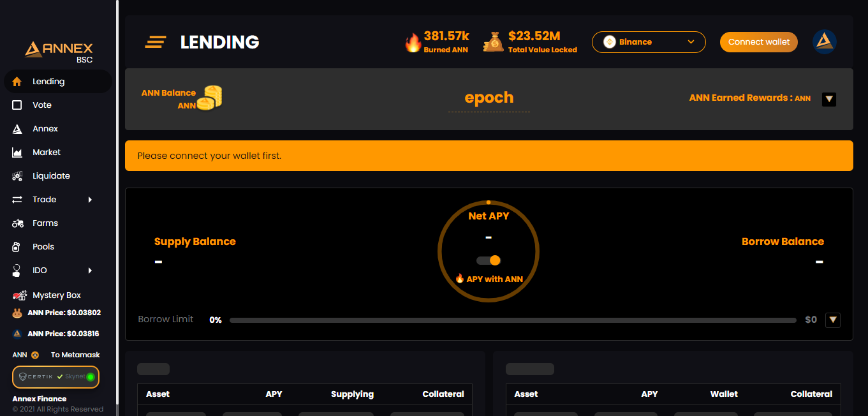Click the Market chart icon in sidebar
868x416 pixels.
pyautogui.click(x=18, y=152)
